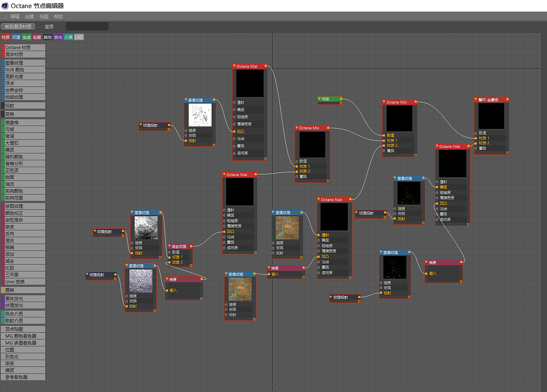Click the black preview of 臂环-全最终 node
Image resolution: width=547 pixels, height=392 pixels.
pos(491,116)
